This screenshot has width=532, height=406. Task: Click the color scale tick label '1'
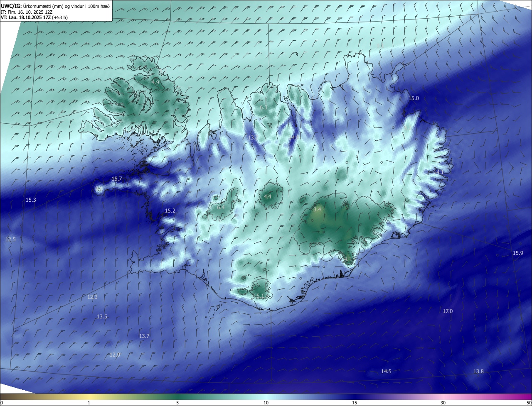pos(89,403)
